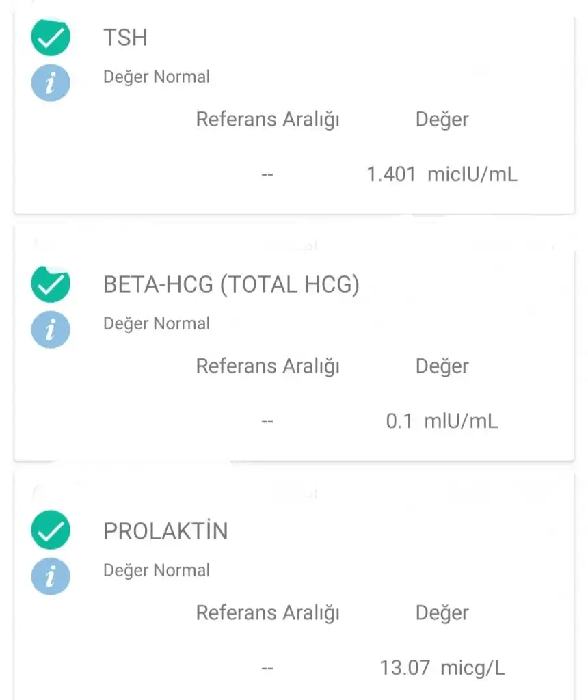
Task: Click the green checkmark beside PROLAKTİN
Action: pyautogui.click(x=51, y=531)
